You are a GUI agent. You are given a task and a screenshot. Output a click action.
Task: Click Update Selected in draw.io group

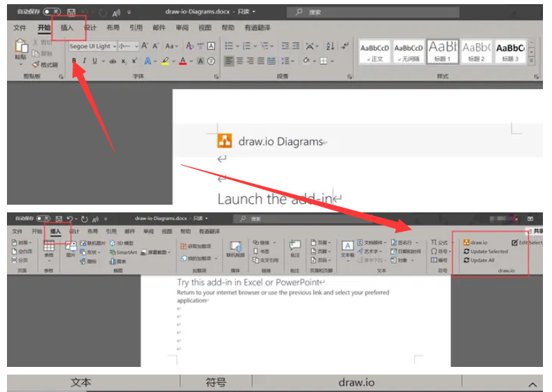486,251
